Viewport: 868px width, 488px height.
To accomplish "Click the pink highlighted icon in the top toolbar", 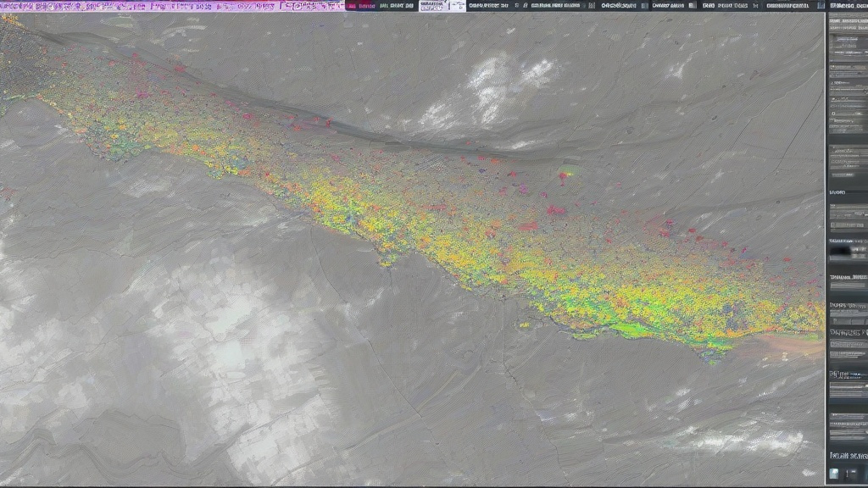I will [x=350, y=5].
